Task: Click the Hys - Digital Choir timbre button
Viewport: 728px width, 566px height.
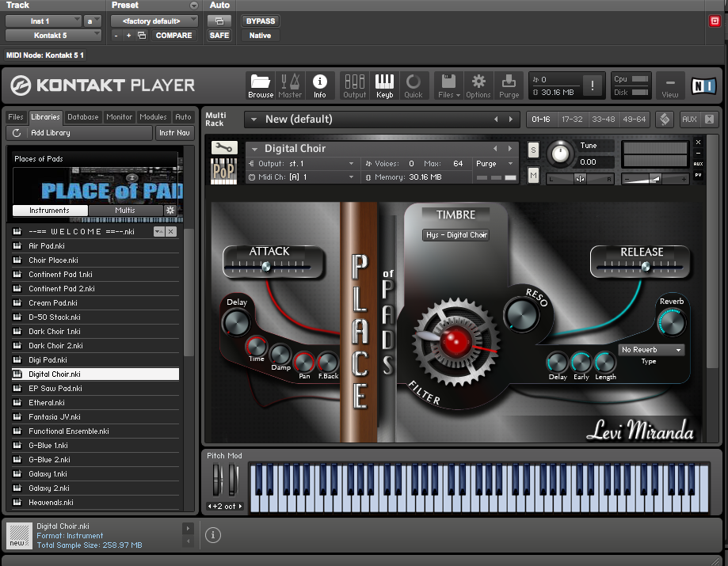Action: (456, 235)
